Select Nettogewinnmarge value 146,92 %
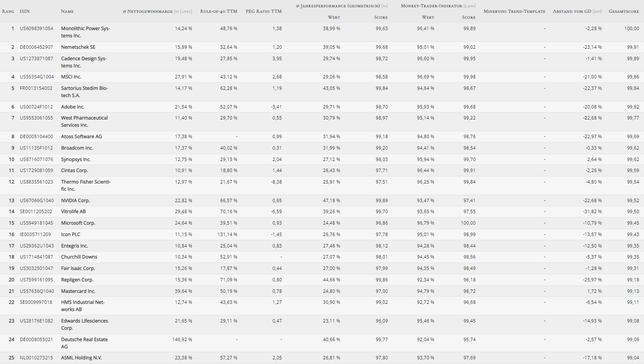Screen dimensions: 644x364 [x=182, y=339]
